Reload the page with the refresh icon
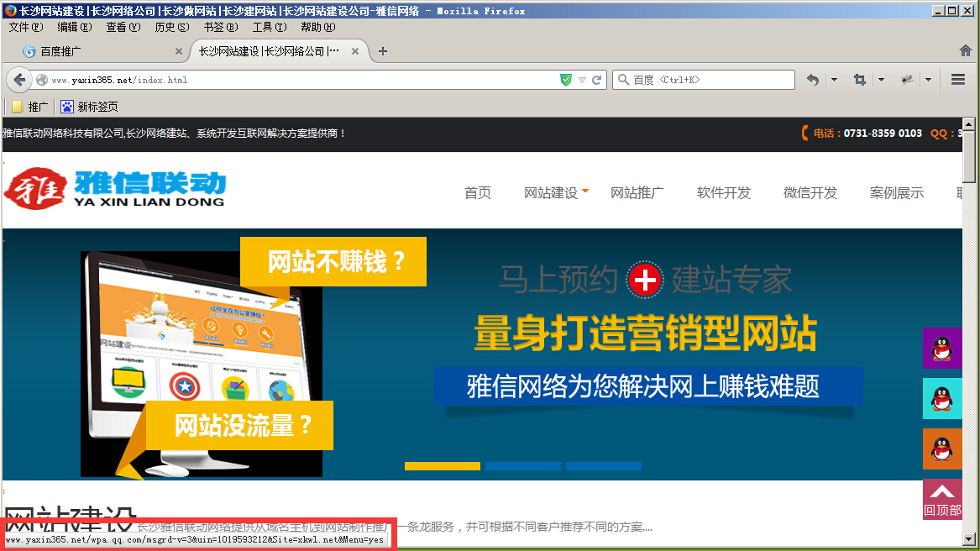Screen dimensions: 980x551 click(597, 81)
